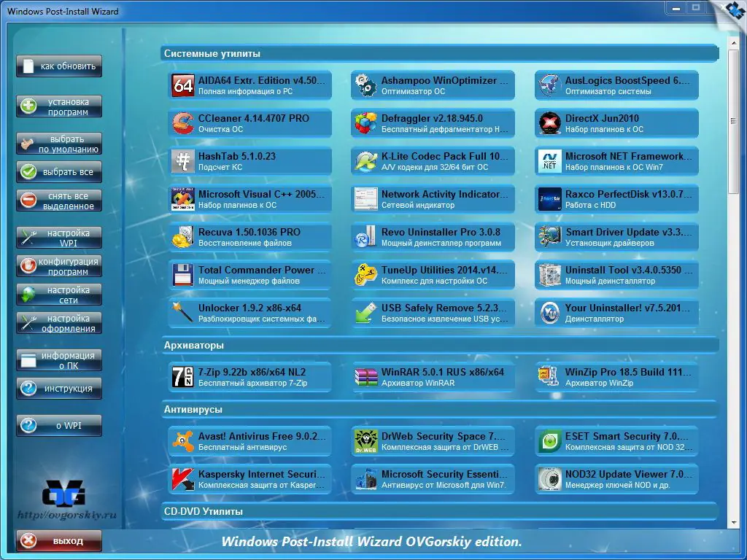Screen dimensions: 747x560
Task: Click the TuneUp Utilities icon
Action: (366, 275)
